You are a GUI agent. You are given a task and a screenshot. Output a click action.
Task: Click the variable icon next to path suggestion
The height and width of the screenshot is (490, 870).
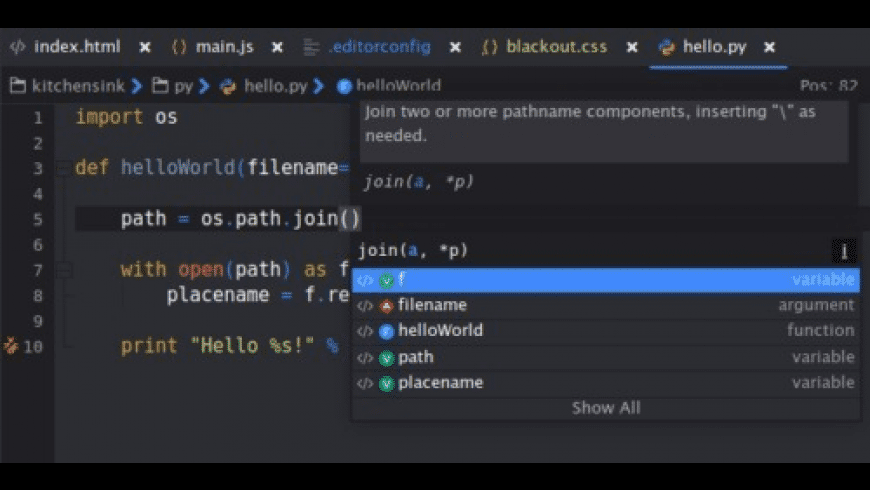tap(386, 357)
